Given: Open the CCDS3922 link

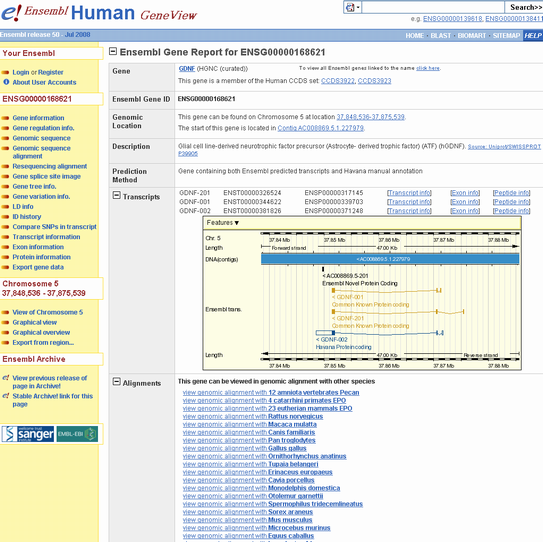Looking at the screenshot, I should coord(338,81).
